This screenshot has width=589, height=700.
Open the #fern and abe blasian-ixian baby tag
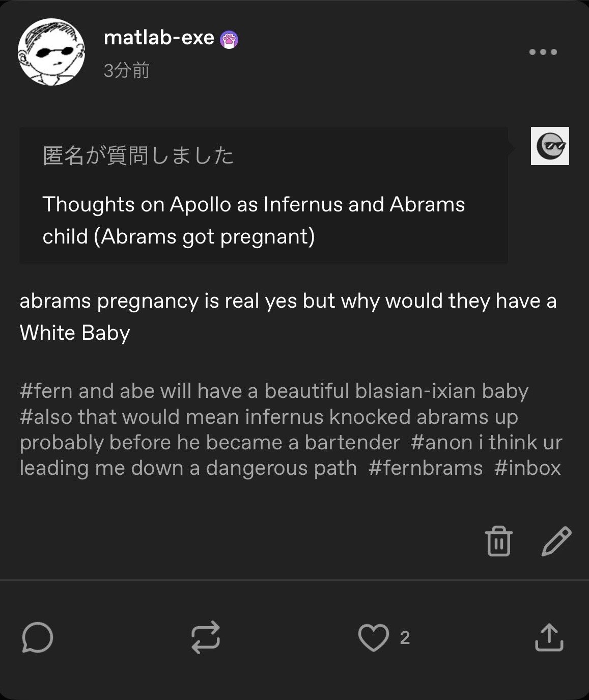(274, 391)
